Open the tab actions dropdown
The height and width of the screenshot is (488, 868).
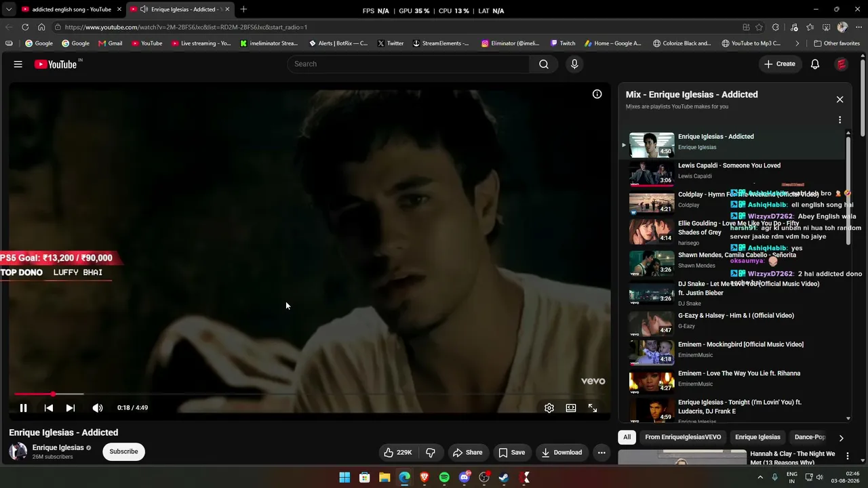tap(8, 9)
